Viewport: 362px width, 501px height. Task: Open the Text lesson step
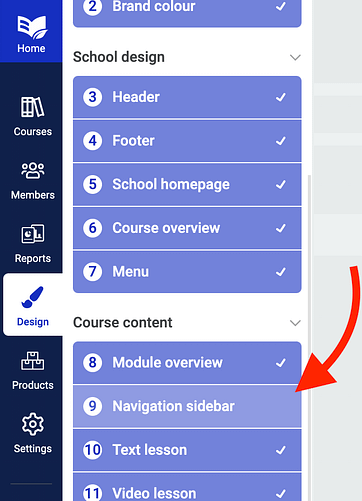click(x=187, y=450)
